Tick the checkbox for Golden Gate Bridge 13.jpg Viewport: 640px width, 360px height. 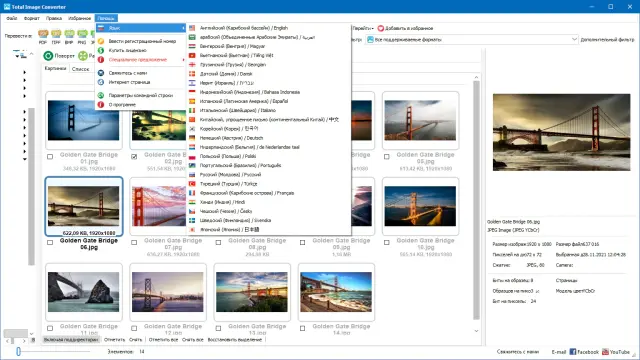218,328
